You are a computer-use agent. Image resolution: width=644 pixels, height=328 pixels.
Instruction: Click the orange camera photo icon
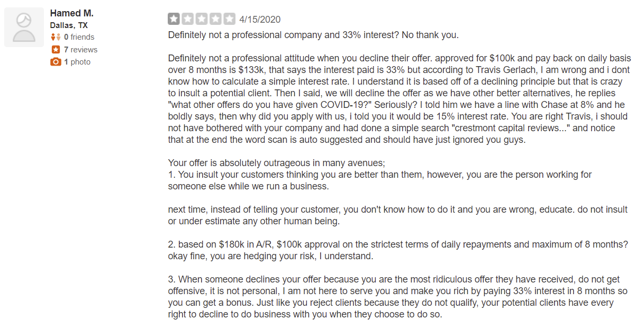point(56,62)
